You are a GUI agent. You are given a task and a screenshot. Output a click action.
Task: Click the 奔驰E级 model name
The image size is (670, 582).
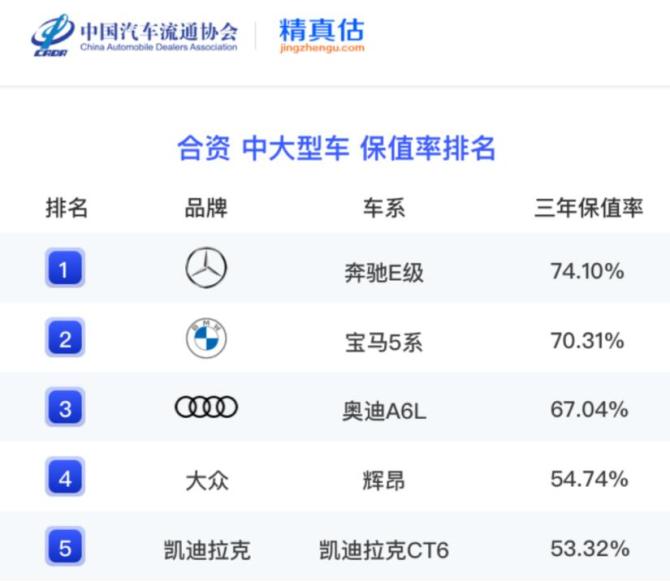point(383,271)
